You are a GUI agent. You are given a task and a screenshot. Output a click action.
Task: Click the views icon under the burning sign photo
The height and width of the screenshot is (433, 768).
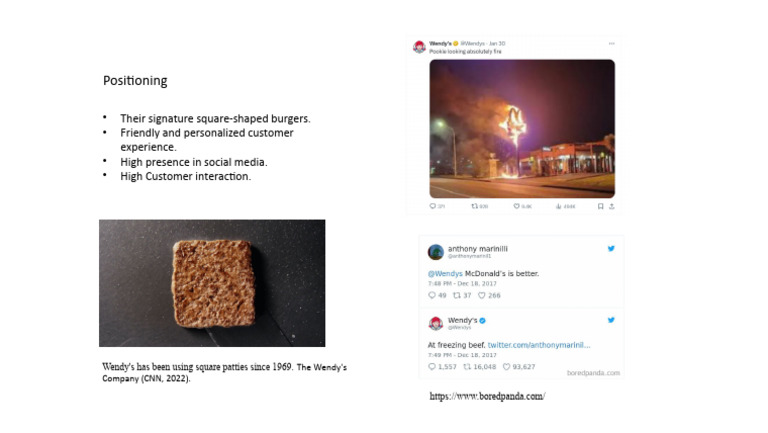[x=559, y=206]
